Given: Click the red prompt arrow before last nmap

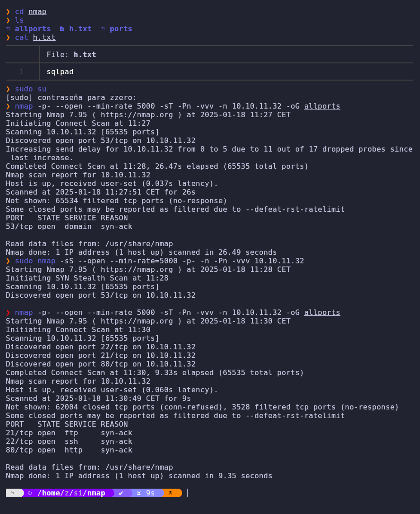Looking at the screenshot, I should pyautogui.click(x=8, y=312).
